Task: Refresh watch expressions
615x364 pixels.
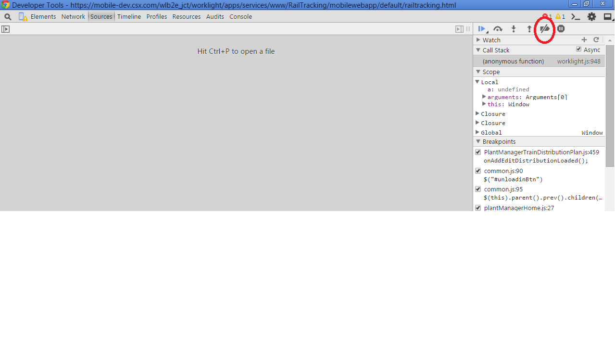Action: pos(596,40)
